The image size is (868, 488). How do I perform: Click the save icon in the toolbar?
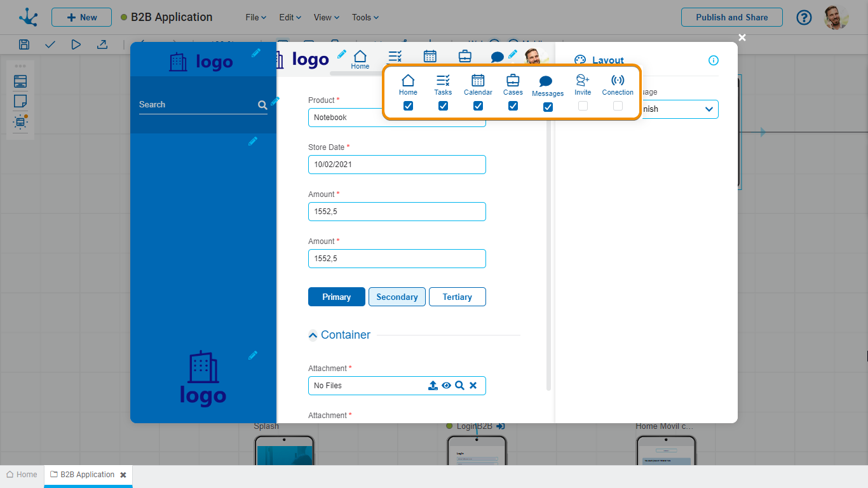coord(24,44)
